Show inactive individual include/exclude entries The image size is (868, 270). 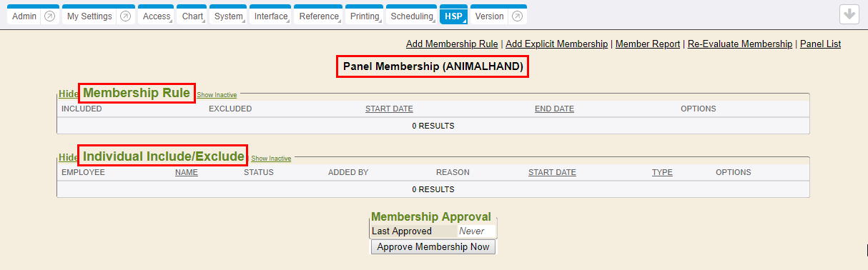[x=271, y=159]
